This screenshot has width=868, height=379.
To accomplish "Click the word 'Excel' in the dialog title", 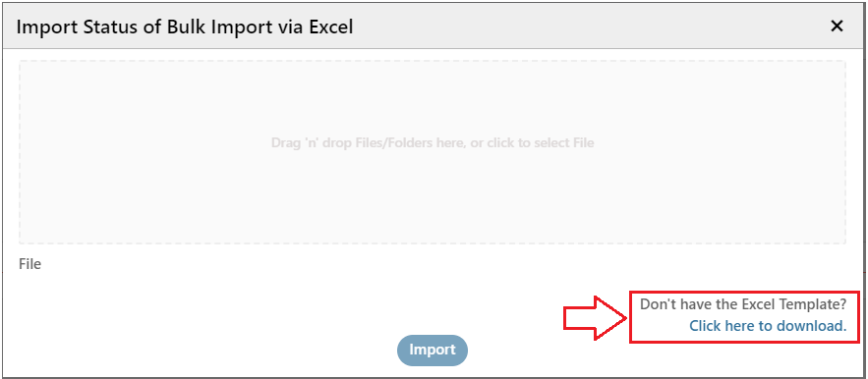I will point(330,27).
